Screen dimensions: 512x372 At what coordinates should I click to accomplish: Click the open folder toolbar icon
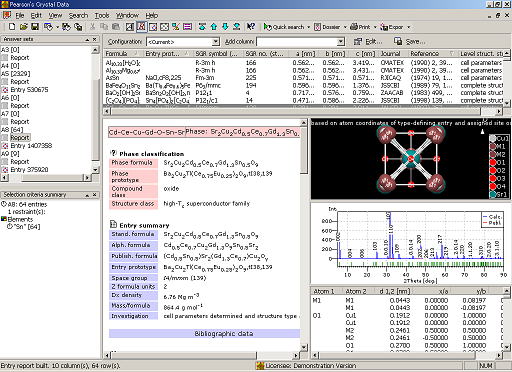point(23,27)
